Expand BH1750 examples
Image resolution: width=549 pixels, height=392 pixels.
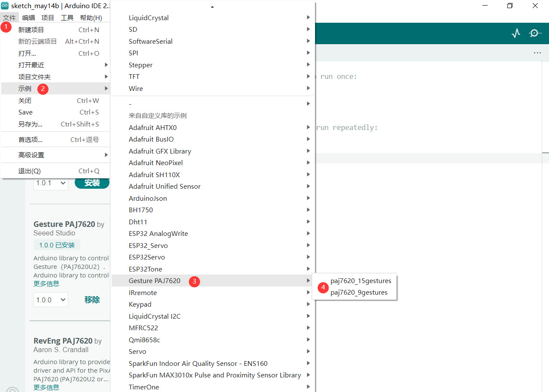[213, 210]
